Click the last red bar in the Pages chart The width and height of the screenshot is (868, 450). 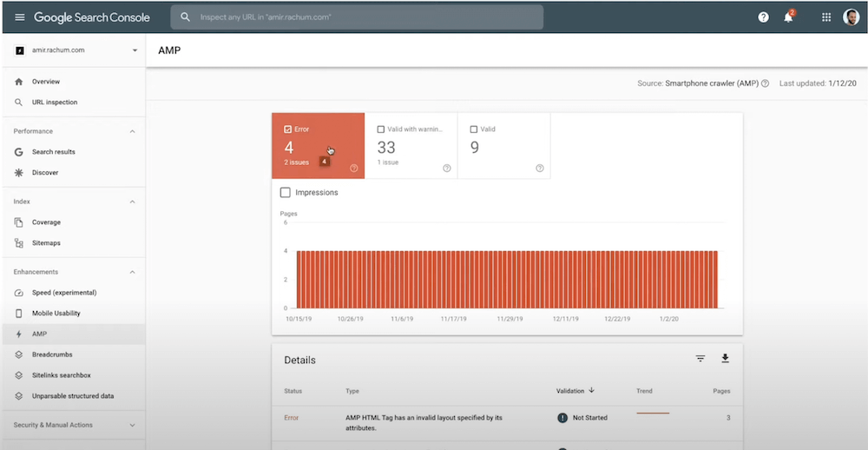coord(715,280)
